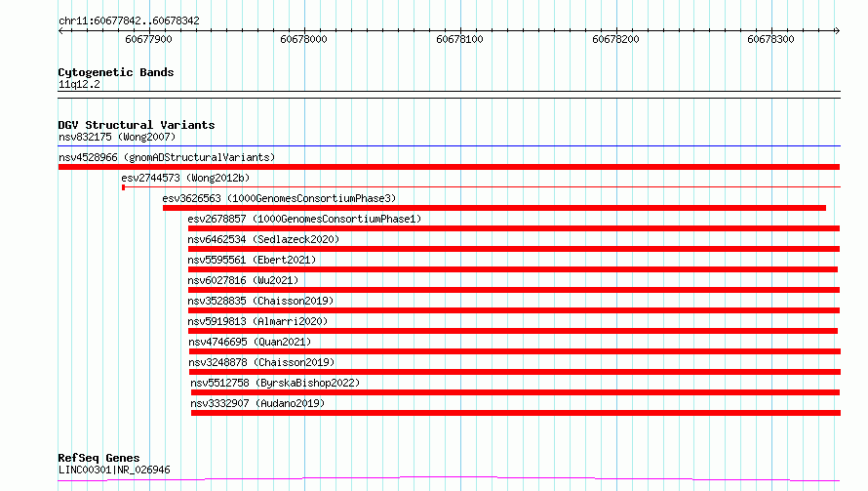Viewport: 868px width, 491px height.
Task: Select the 11q12.2 band label
Action: [x=79, y=84]
